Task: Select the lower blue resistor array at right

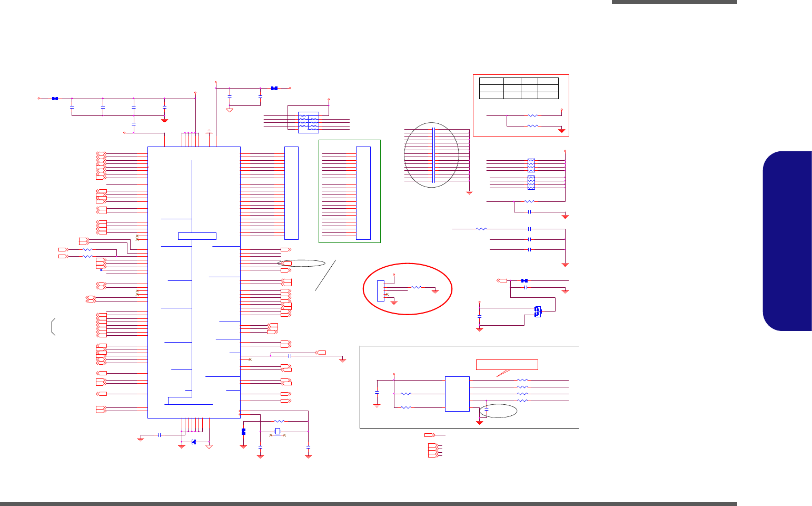Action: point(531,183)
